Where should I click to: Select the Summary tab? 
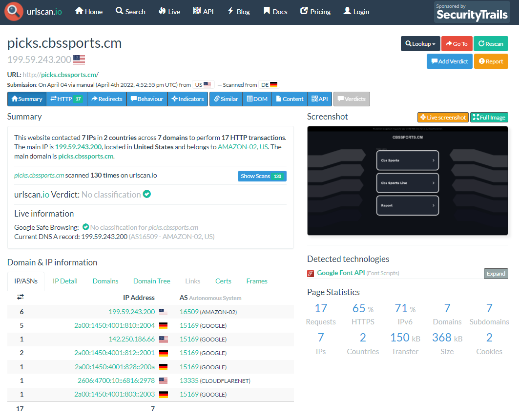click(x=27, y=99)
